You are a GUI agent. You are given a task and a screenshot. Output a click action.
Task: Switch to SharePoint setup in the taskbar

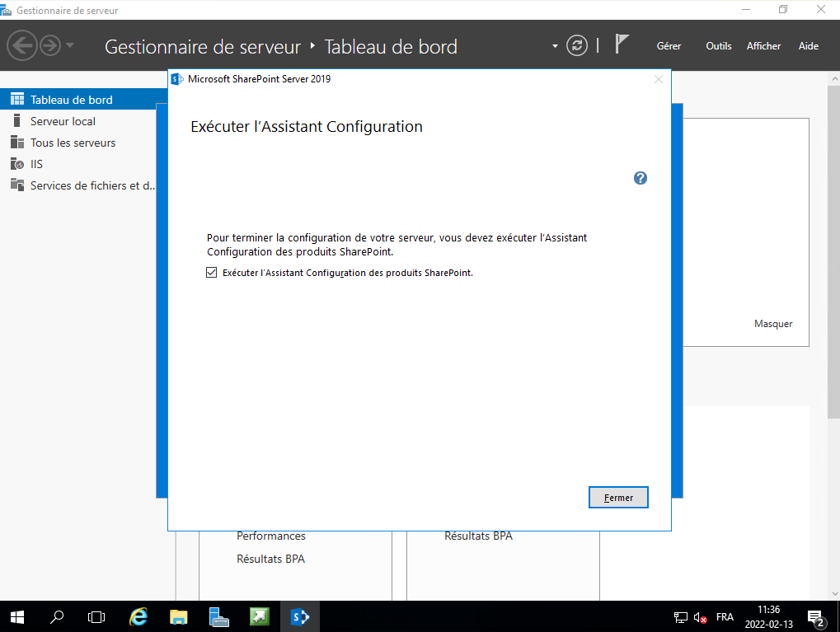(x=299, y=617)
